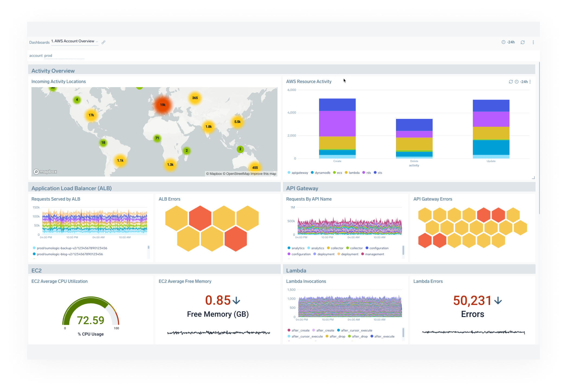The image size is (567, 392).
Task: Toggle rds legend series
Action: [x=366, y=173]
